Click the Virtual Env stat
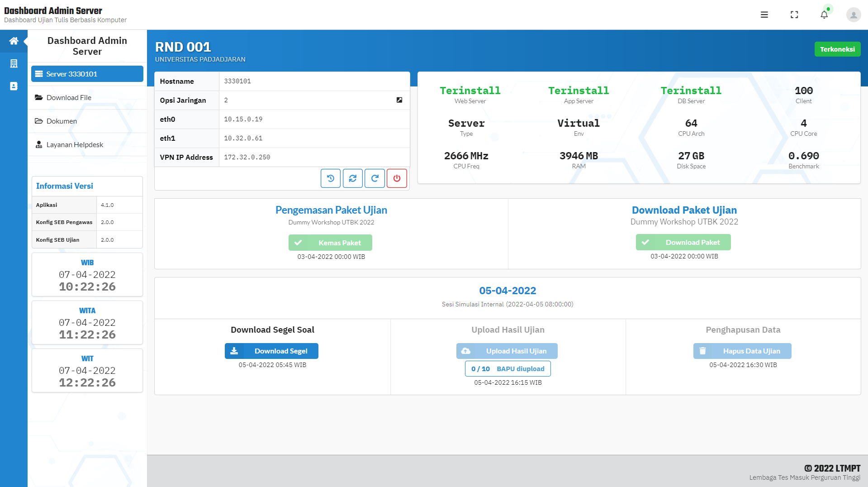Viewport: 868px width, 487px height. pyautogui.click(x=579, y=128)
